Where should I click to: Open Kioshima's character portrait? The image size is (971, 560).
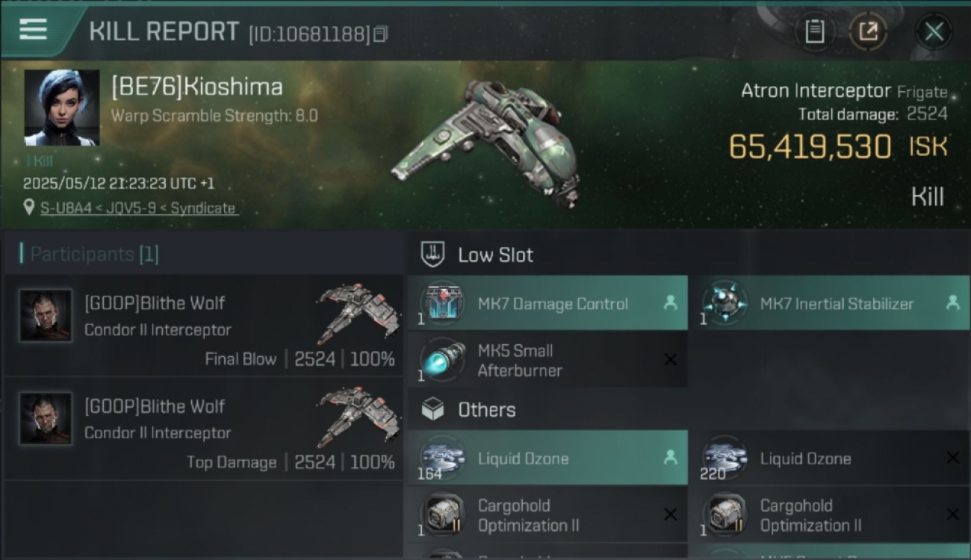tap(62, 108)
